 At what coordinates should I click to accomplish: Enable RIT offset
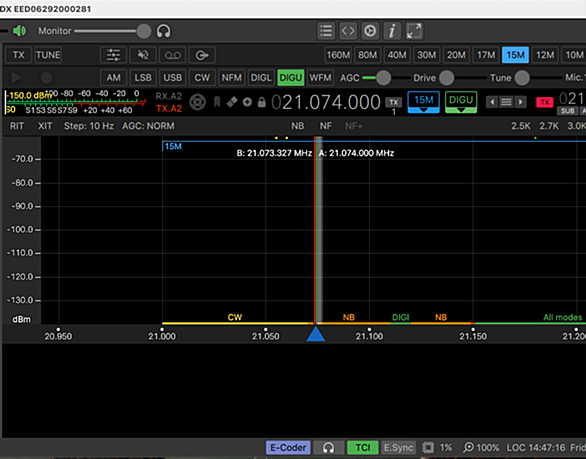17,126
